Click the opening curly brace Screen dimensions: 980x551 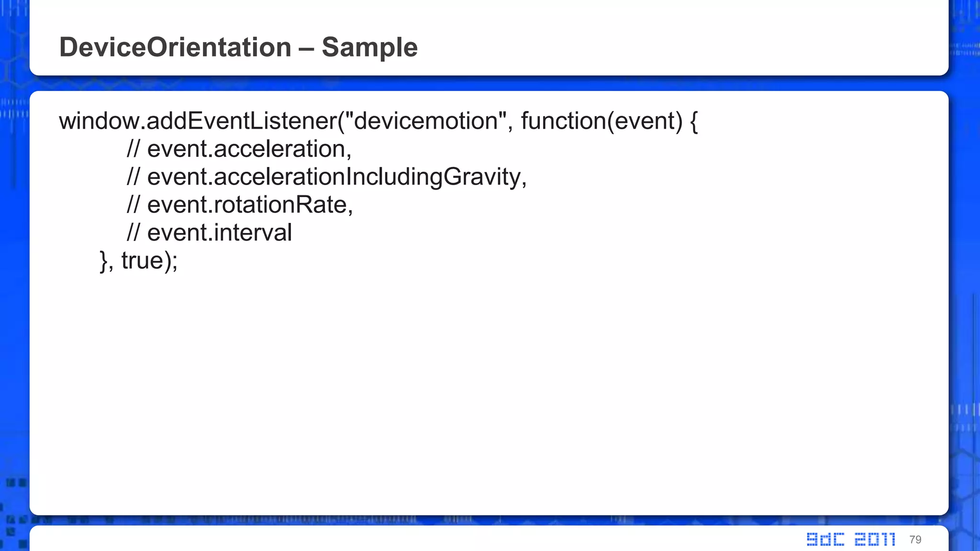pos(694,121)
